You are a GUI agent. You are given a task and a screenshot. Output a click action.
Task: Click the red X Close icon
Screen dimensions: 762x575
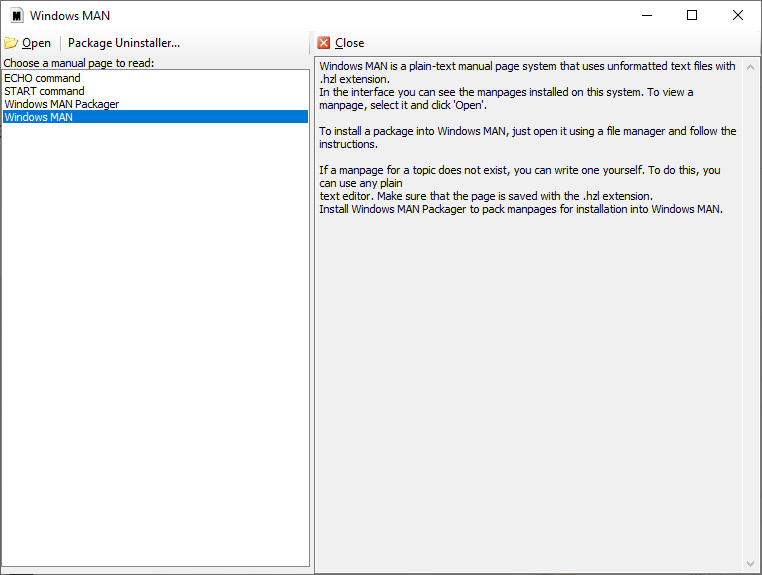324,43
